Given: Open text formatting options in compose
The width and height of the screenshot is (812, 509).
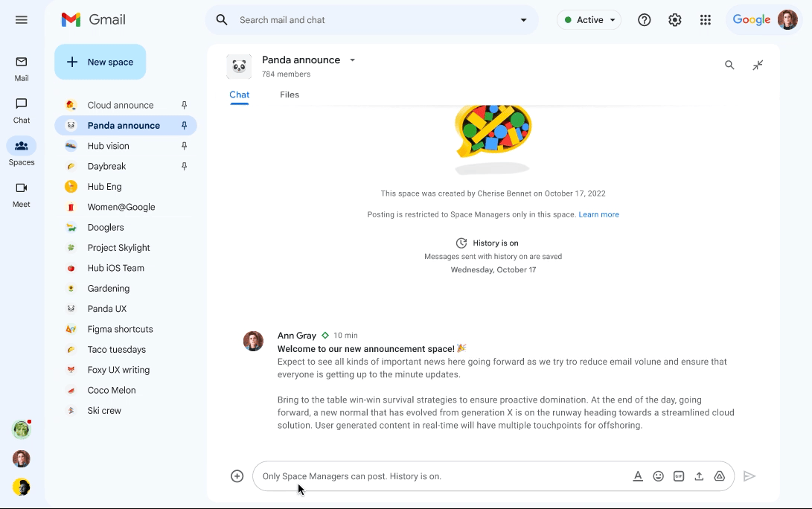Looking at the screenshot, I should point(638,476).
